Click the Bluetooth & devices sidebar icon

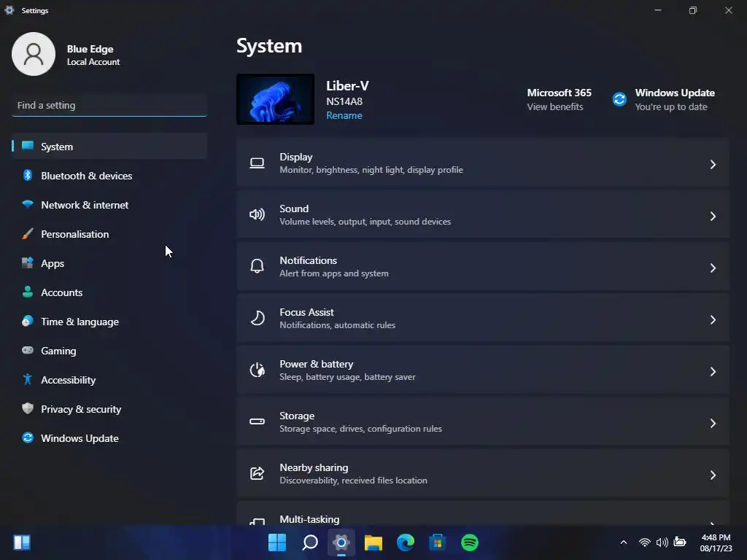tap(28, 175)
